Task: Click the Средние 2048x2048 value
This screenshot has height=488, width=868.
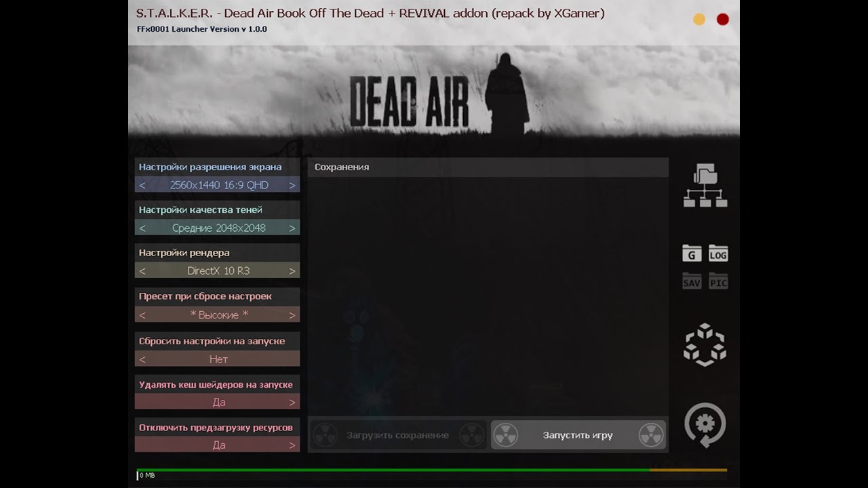Action: (219, 228)
